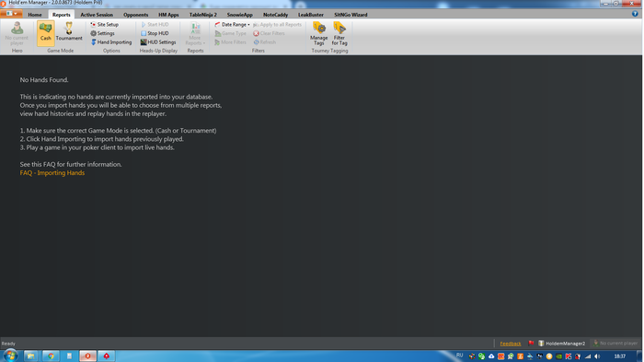
Task: Open the LeakBuster tab
Action: pyautogui.click(x=311, y=15)
